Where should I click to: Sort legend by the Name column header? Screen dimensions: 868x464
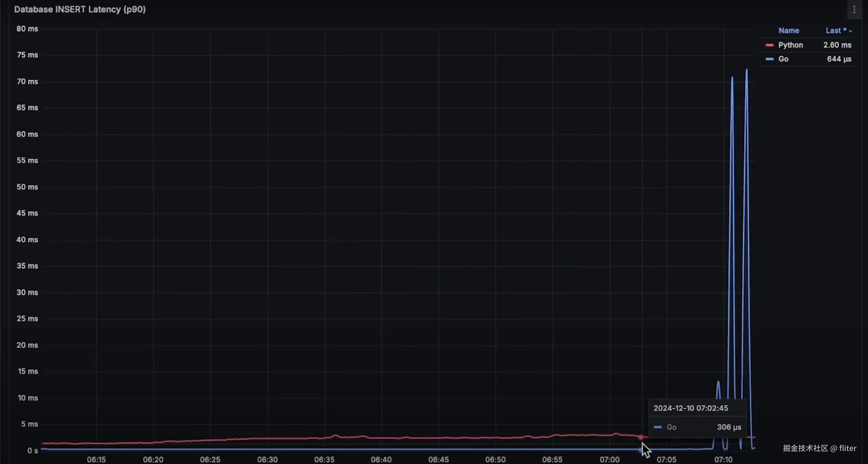click(x=788, y=31)
